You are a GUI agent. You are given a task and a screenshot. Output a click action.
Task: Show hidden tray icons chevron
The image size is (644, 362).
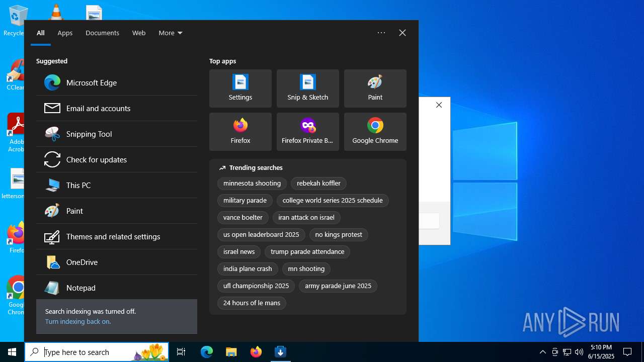point(543,352)
